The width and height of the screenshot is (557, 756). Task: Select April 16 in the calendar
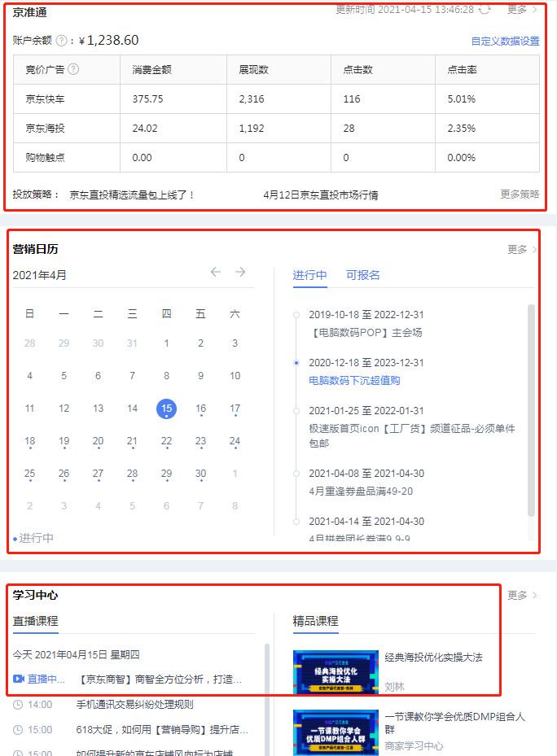pos(201,409)
